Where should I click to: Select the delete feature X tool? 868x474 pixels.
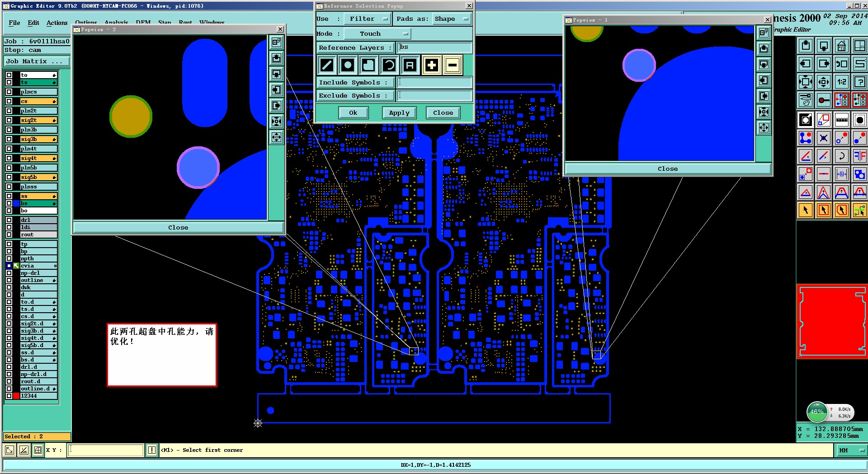point(824,138)
